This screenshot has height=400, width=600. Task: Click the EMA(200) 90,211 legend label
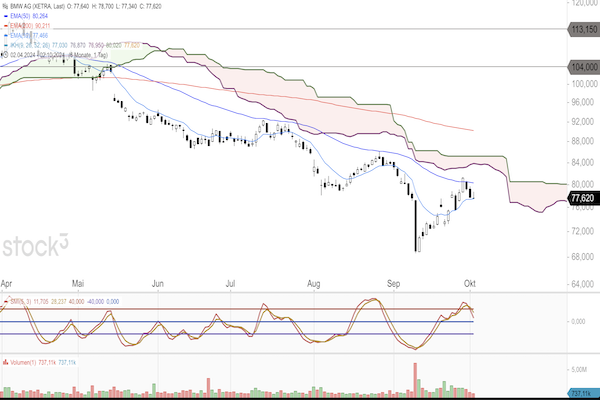tap(30, 26)
